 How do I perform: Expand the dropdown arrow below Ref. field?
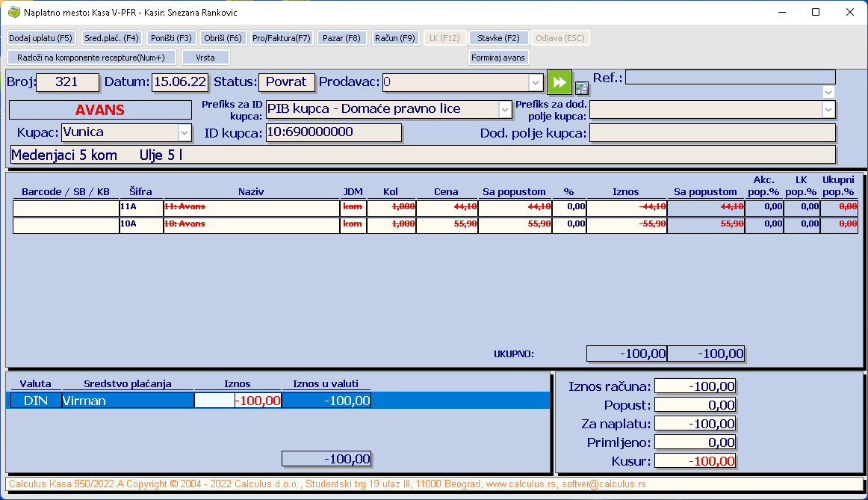click(x=828, y=92)
